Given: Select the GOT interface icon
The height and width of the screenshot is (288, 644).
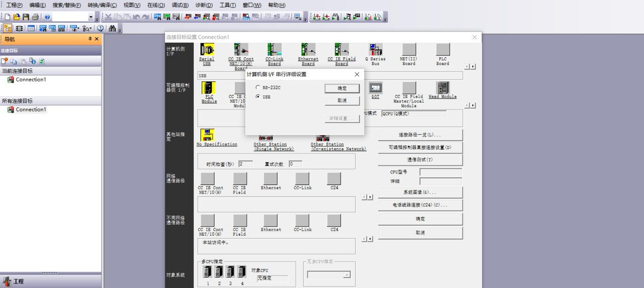Looking at the screenshot, I should click(375, 88).
